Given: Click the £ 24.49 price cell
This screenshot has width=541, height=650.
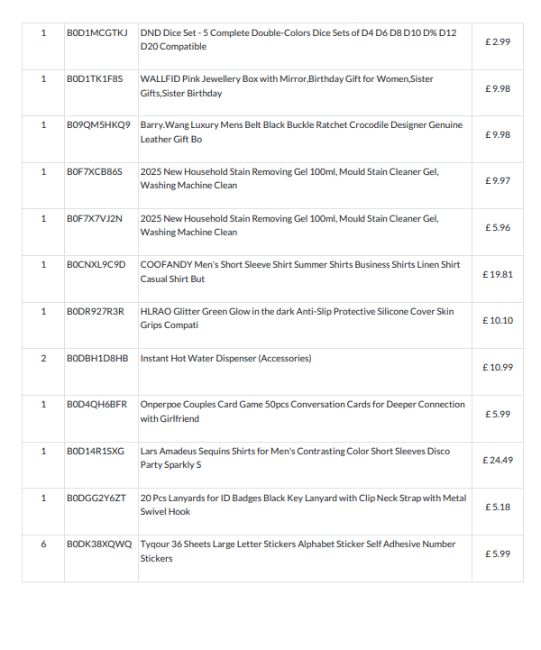Looking at the screenshot, I should pyautogui.click(x=497, y=460).
